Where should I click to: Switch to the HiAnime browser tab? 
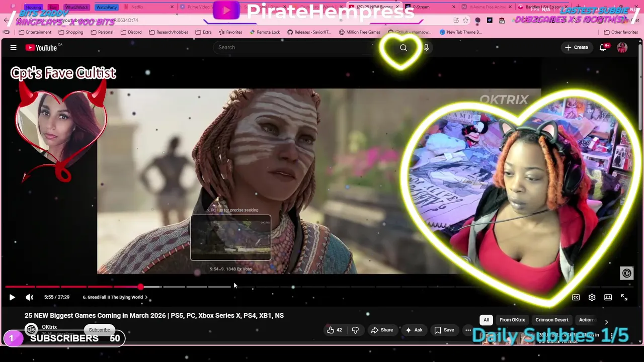click(487, 7)
